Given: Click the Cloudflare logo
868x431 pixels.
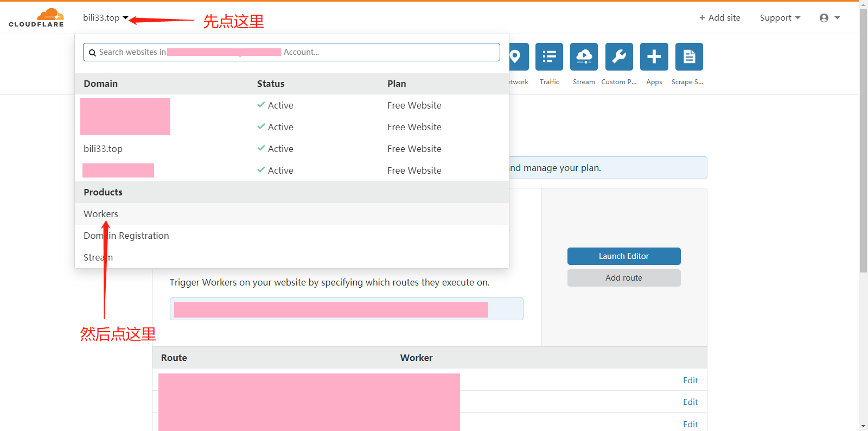Looking at the screenshot, I should pos(36,18).
